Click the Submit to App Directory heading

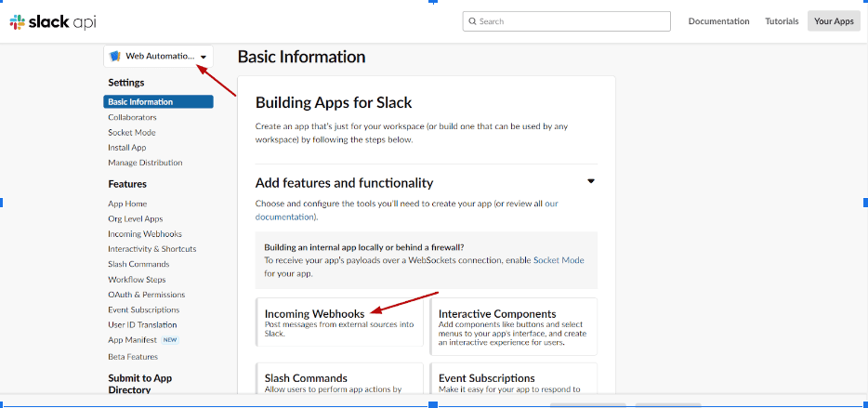pyautogui.click(x=140, y=384)
